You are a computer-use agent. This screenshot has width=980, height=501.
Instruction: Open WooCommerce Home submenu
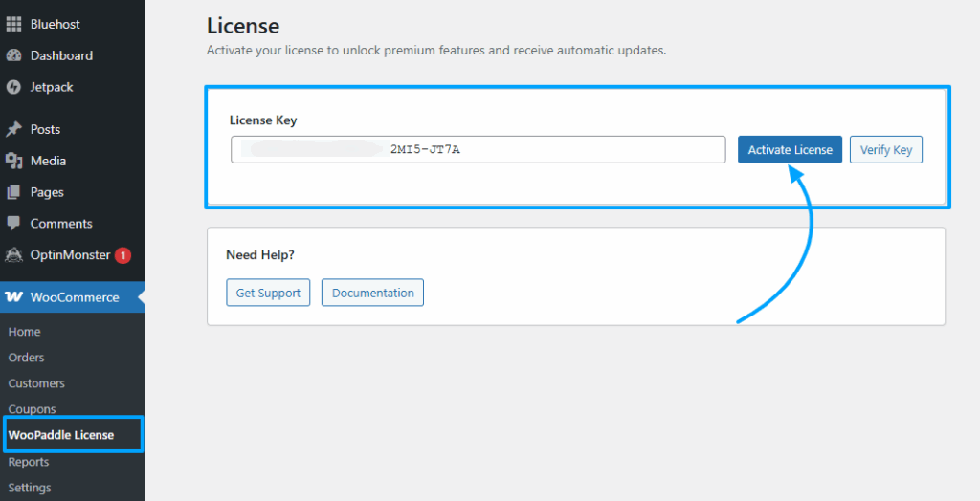(x=24, y=332)
